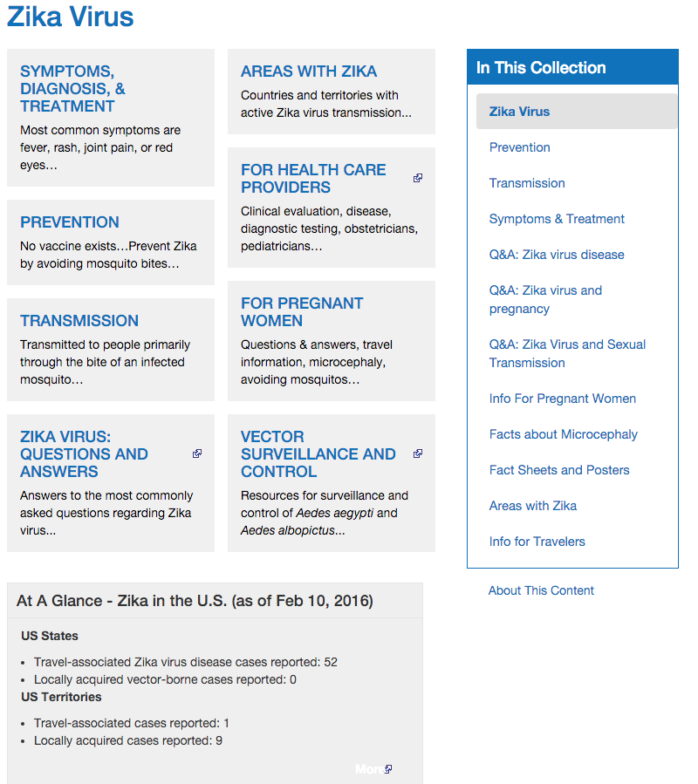
Task: Open the Transmission card heading
Action: pos(79,321)
